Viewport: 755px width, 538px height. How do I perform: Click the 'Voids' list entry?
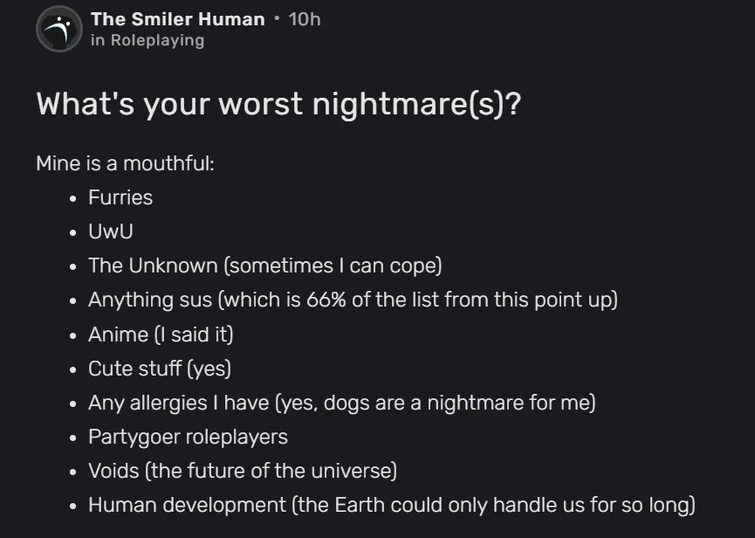[114, 471]
